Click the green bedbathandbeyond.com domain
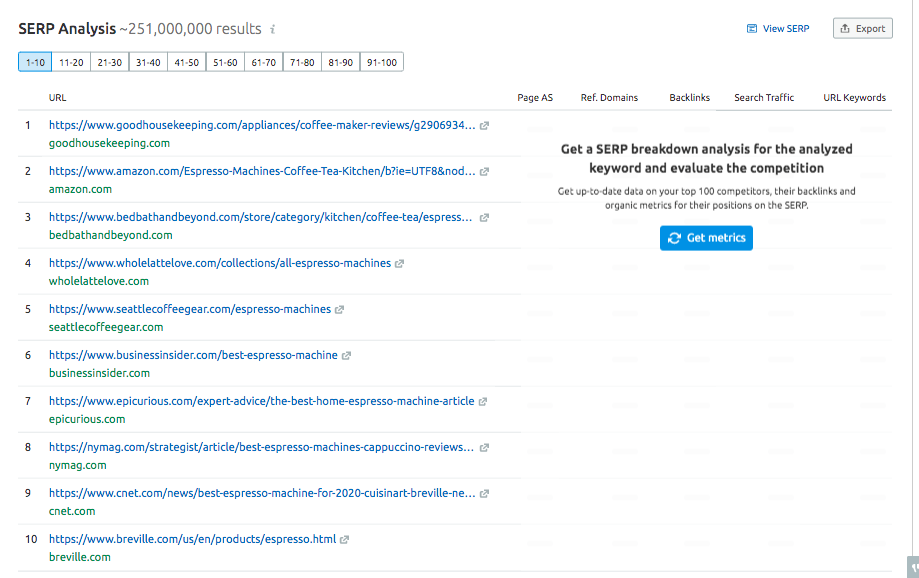The height and width of the screenshot is (578, 919). (x=111, y=235)
